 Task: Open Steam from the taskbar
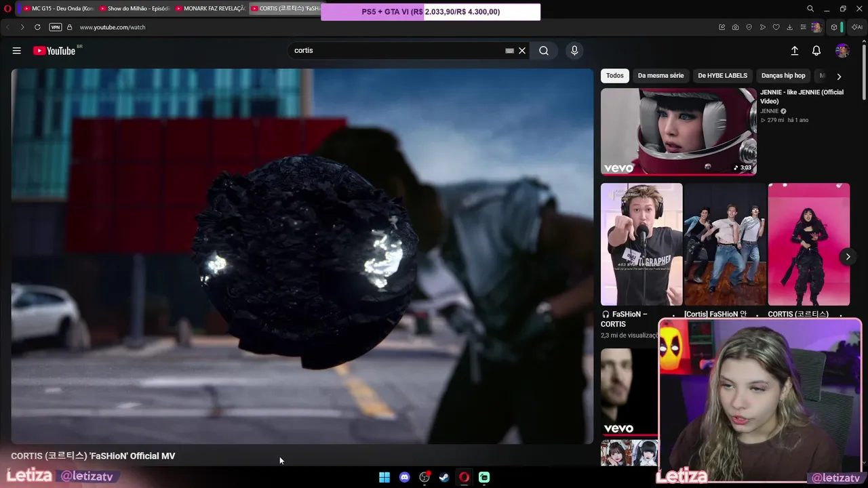click(444, 477)
